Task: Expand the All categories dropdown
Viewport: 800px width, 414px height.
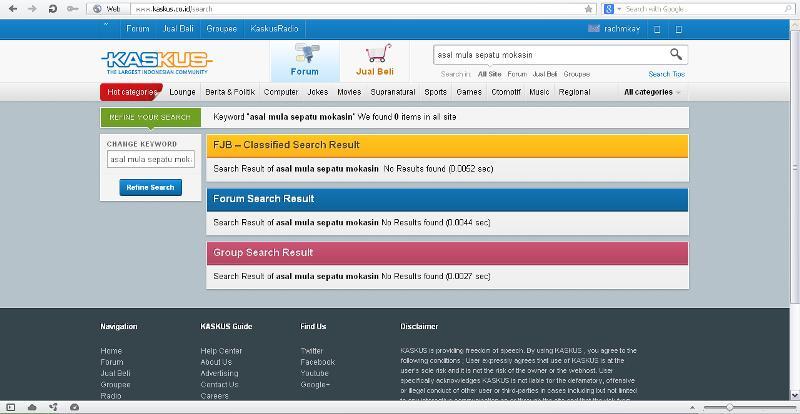Action: 652,92
